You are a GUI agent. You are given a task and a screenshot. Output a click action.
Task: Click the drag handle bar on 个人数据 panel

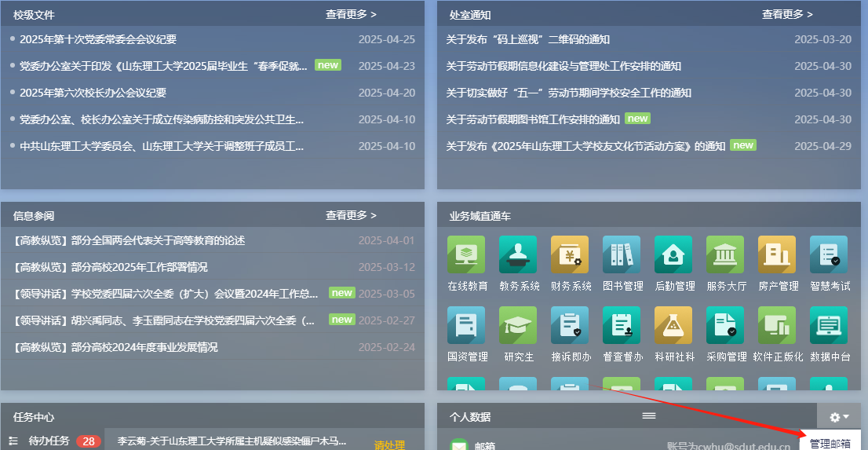[x=649, y=415]
